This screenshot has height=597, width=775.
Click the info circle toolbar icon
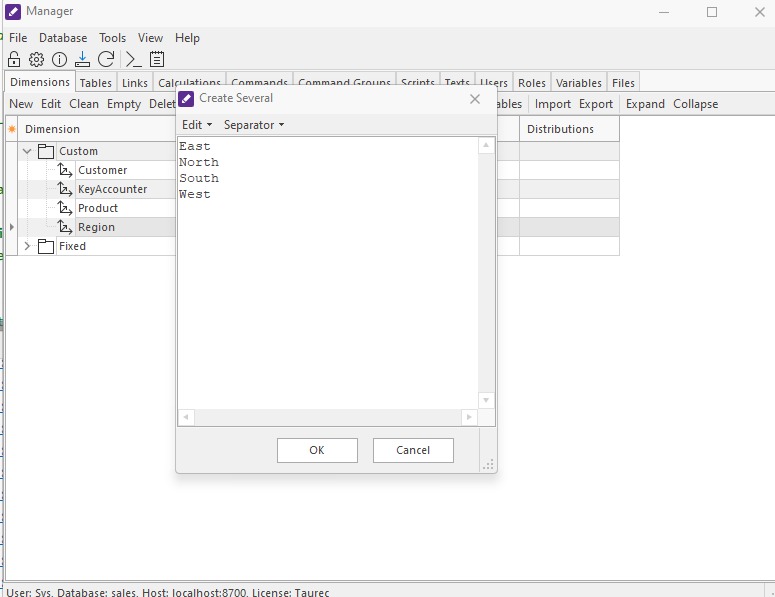[59, 59]
